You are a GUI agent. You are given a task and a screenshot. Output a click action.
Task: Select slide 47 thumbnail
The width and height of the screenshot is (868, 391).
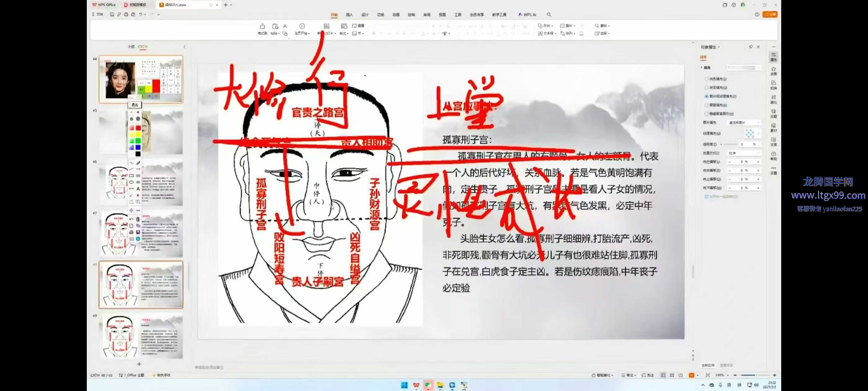[141, 233]
